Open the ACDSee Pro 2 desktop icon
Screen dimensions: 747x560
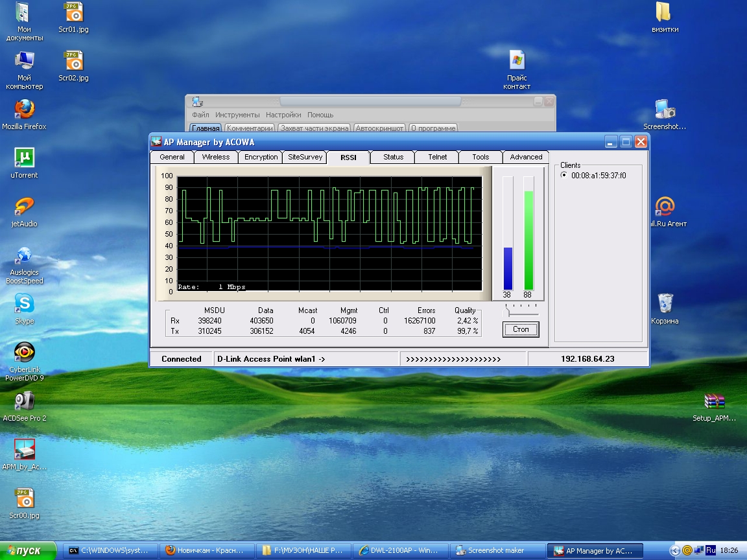(x=24, y=401)
